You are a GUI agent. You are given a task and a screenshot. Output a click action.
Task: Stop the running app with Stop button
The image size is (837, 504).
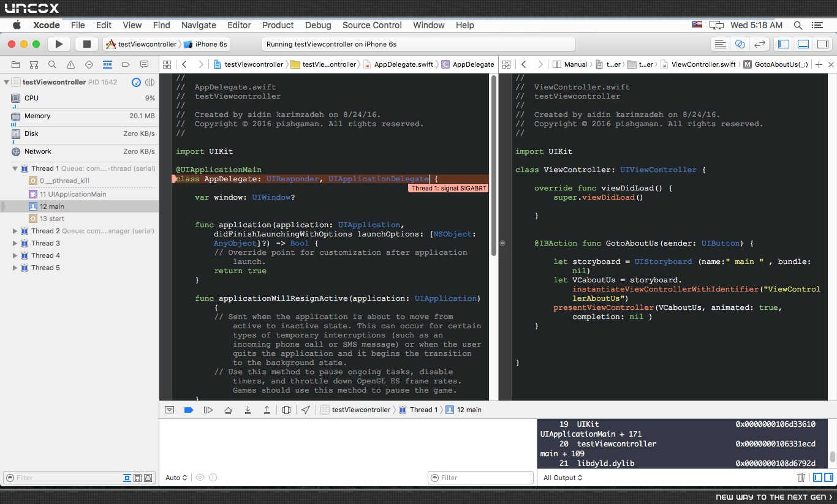[87, 44]
